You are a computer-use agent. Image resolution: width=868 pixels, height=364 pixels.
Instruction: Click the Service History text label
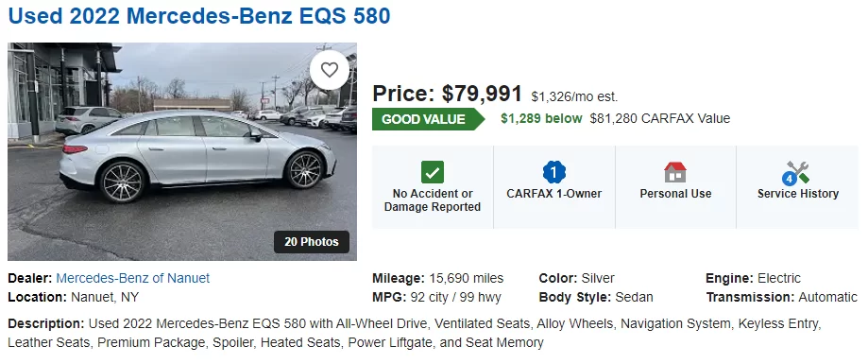coord(798,194)
